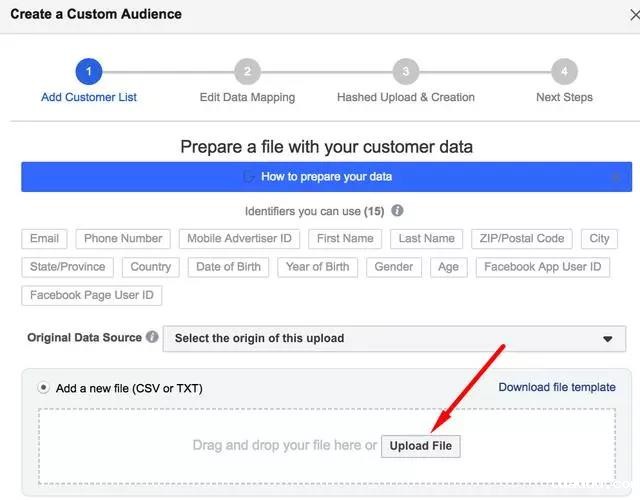Click step 2 circle Edit Data Mapping
This screenshot has width=640, height=500.
pos(247,72)
